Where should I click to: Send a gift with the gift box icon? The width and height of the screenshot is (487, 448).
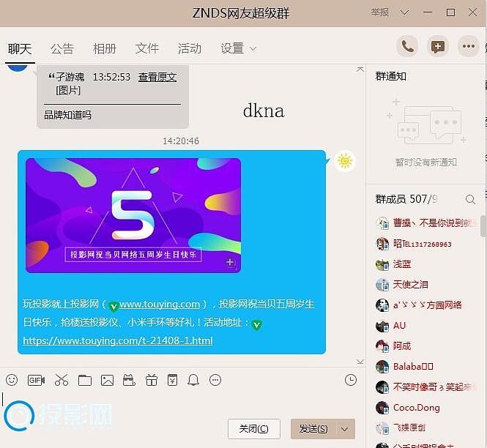(152, 380)
